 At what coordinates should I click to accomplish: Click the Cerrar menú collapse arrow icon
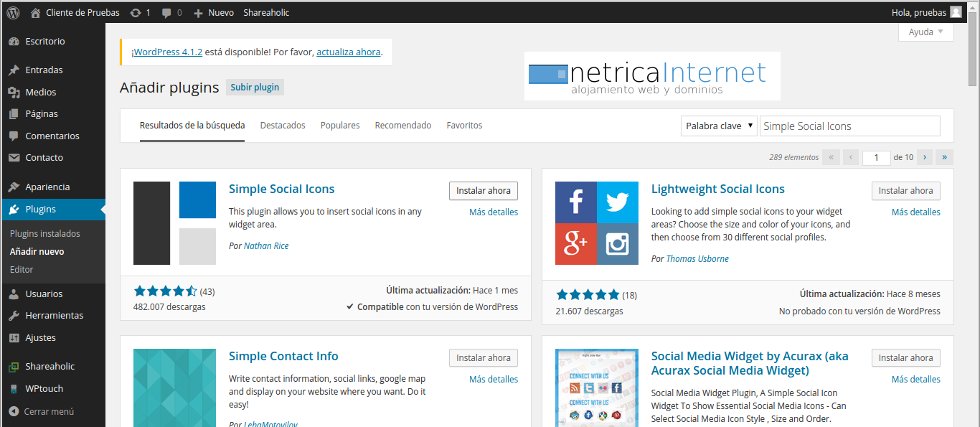click(14, 412)
